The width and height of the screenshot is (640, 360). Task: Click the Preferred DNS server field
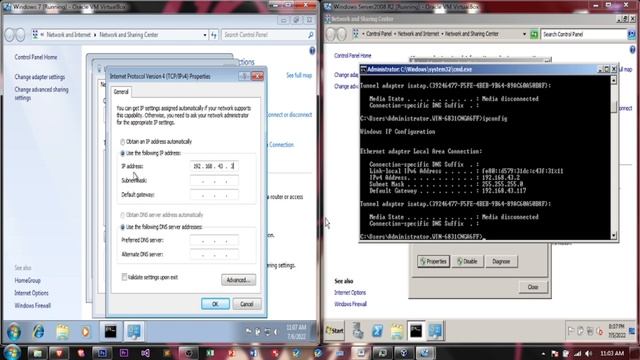214,240
